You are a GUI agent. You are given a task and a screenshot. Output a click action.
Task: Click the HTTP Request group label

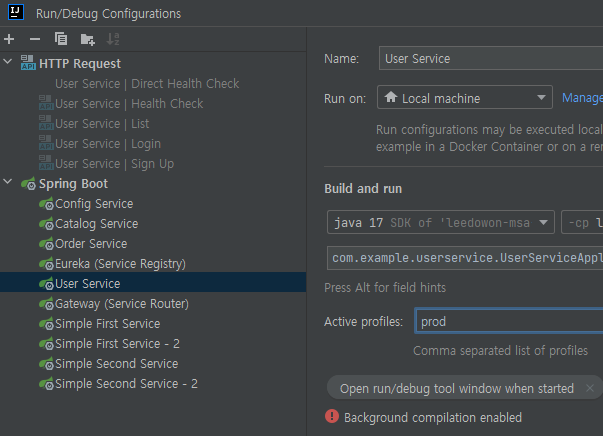click(x=80, y=63)
